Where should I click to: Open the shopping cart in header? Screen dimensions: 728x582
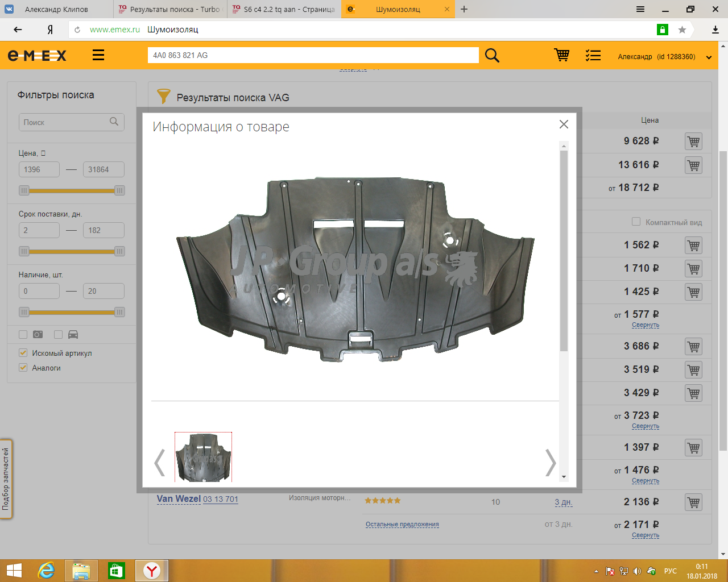(x=562, y=55)
